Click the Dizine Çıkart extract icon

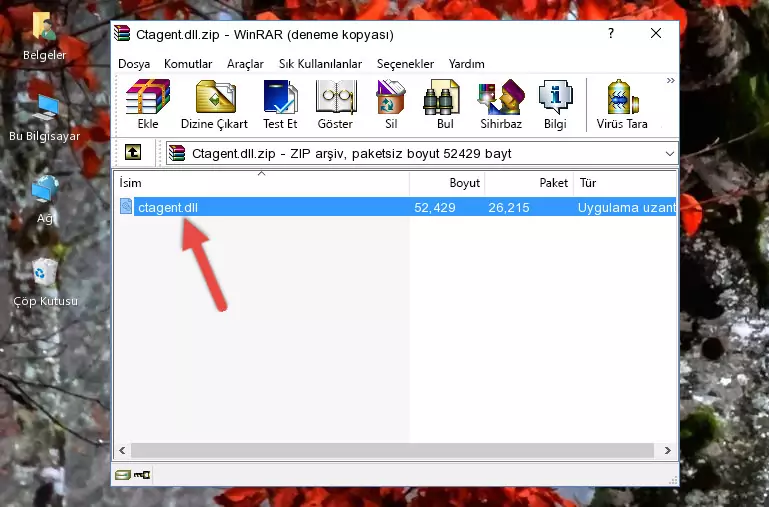coord(214,104)
